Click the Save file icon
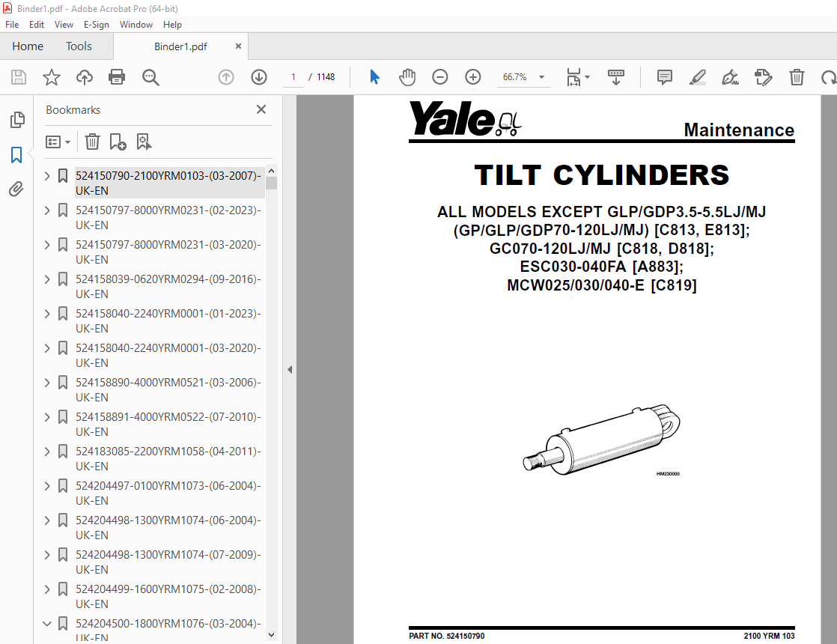The width and height of the screenshot is (837, 644). coord(19,77)
